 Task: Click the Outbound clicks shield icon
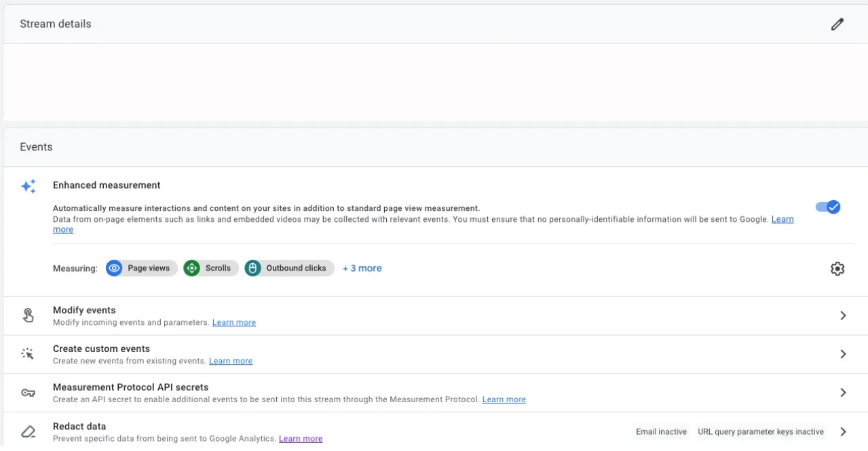252,268
